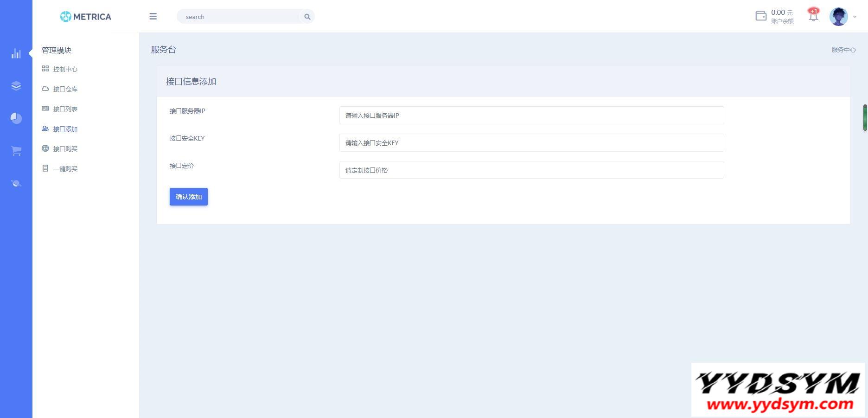Click the green page scrollbar thumb
This screenshot has width=868, height=418.
[865, 118]
